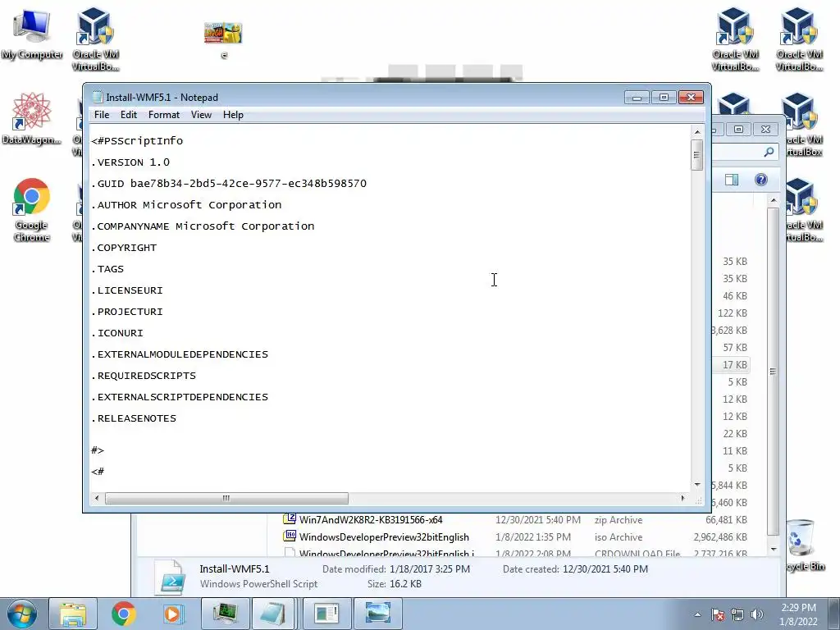The height and width of the screenshot is (630, 840).
Task: Click the network tray icon
Action: pos(737,614)
